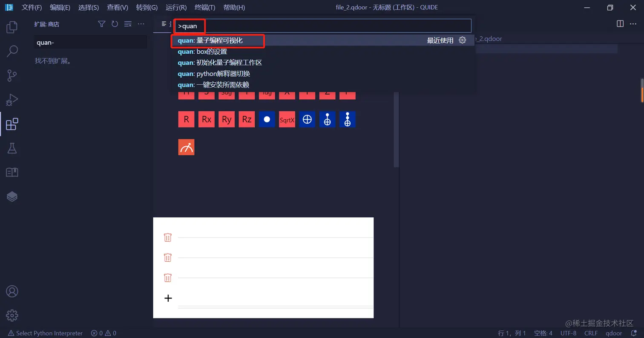Select the Toffoli gate with two controls
This screenshot has height=338, width=644.
pos(348,119)
